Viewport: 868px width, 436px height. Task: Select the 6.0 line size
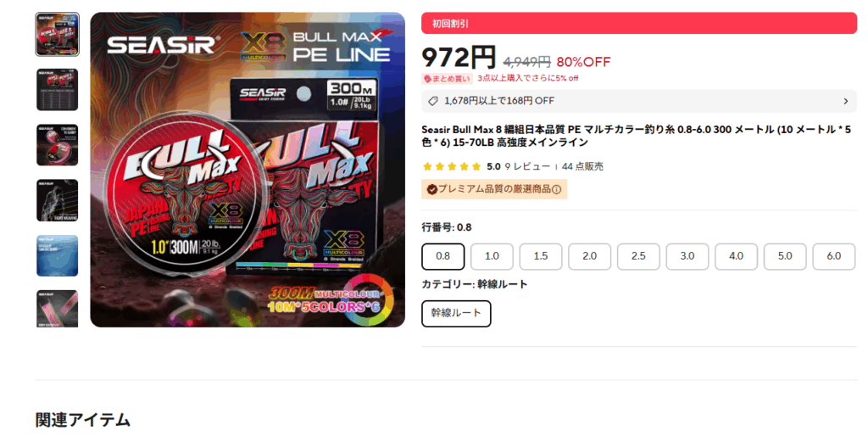click(834, 256)
